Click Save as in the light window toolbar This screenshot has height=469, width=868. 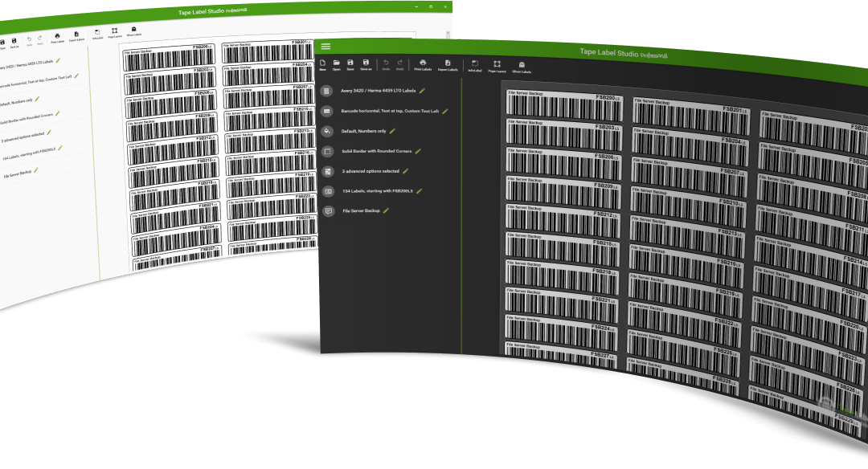[14, 43]
